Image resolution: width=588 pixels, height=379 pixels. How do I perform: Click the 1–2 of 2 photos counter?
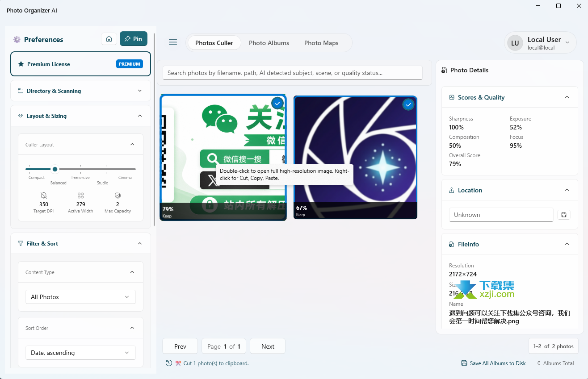point(553,346)
